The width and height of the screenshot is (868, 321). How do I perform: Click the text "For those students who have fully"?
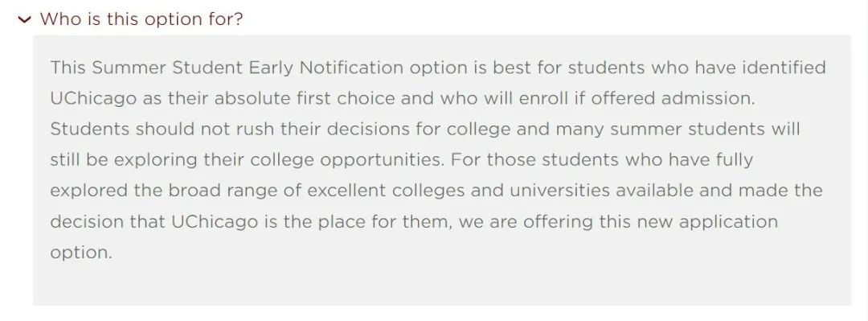click(x=602, y=160)
